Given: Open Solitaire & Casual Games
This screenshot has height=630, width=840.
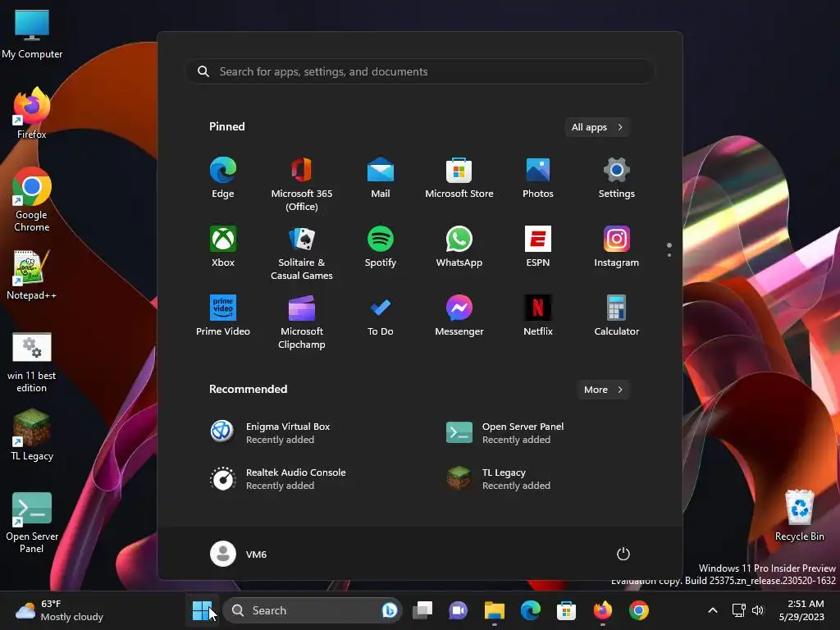Looking at the screenshot, I should pos(302,253).
